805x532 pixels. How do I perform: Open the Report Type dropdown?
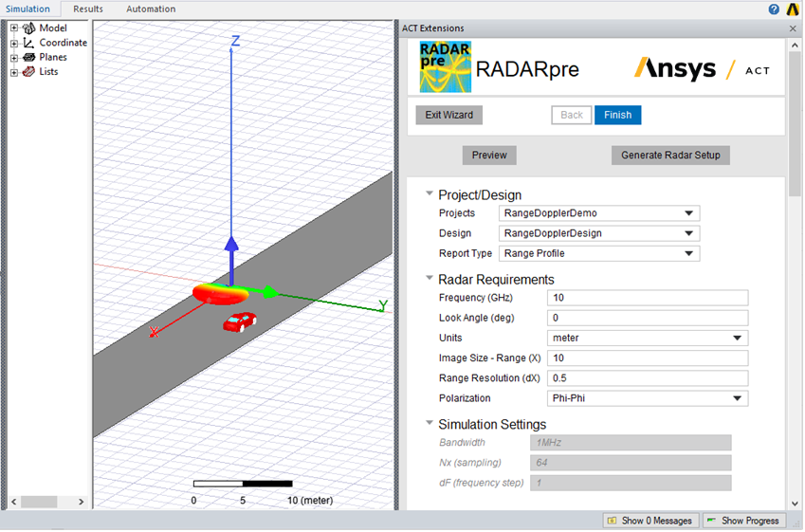point(689,254)
